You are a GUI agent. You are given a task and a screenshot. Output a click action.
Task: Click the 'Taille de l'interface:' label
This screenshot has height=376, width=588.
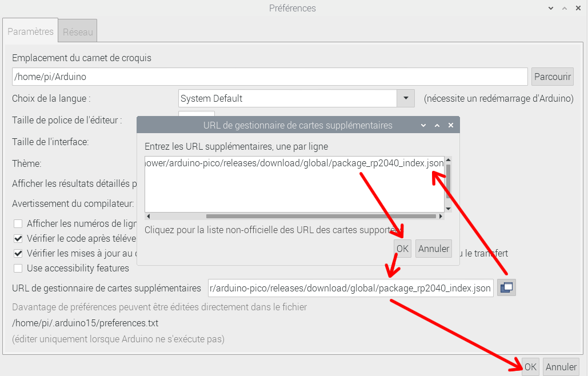[x=50, y=142]
